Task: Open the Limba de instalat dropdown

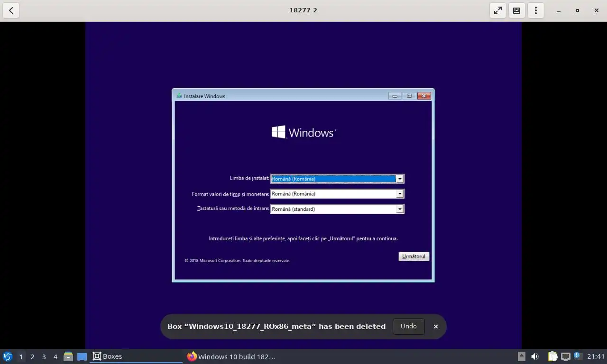Action: point(400,179)
